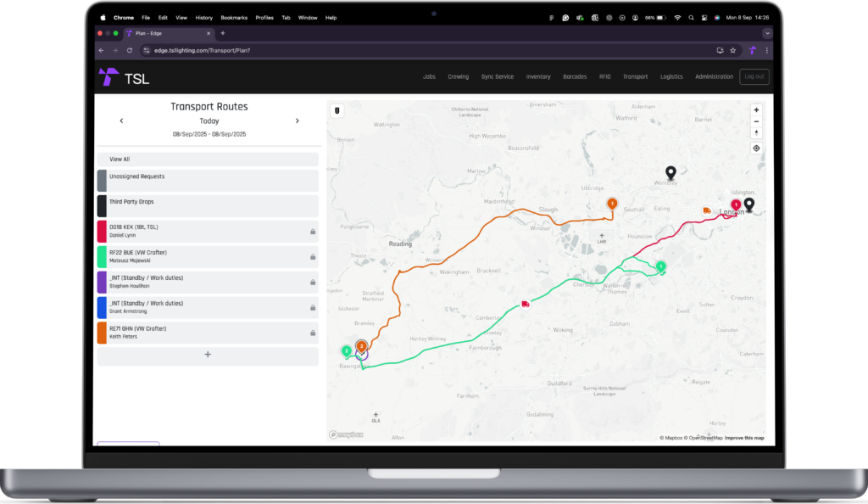This screenshot has width=868, height=504.
Task: Toggle lock on Stephen Houlihan's route
Action: [x=313, y=283]
